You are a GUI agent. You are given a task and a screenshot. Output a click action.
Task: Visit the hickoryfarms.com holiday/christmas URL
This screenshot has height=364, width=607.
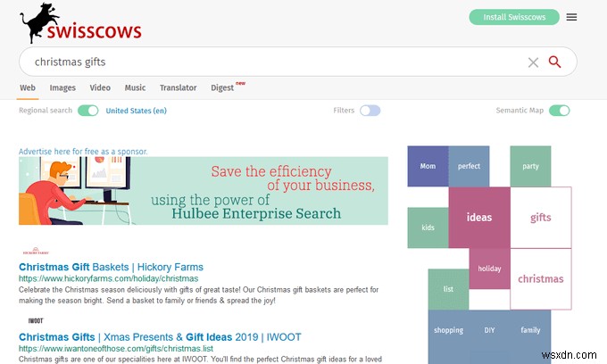click(x=108, y=278)
